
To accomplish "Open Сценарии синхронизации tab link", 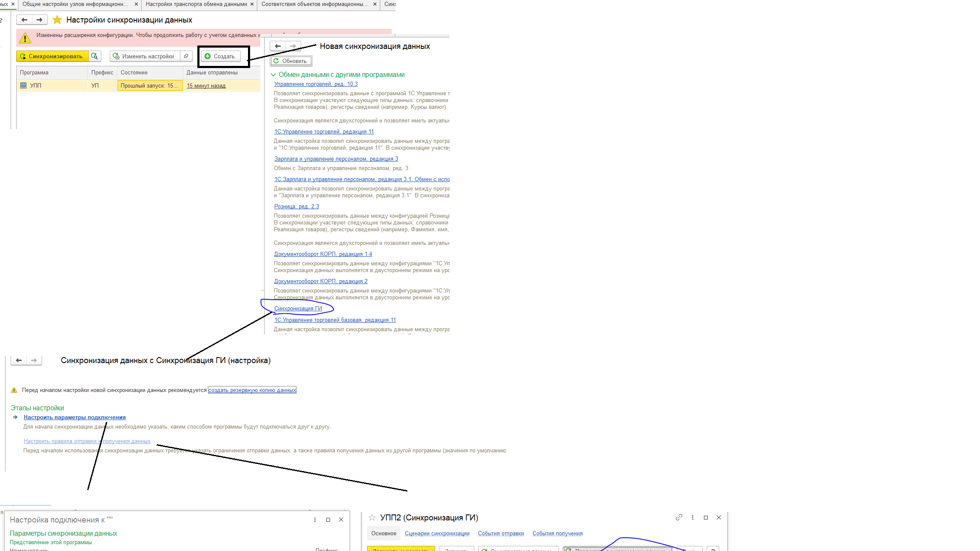I will pos(437,534).
